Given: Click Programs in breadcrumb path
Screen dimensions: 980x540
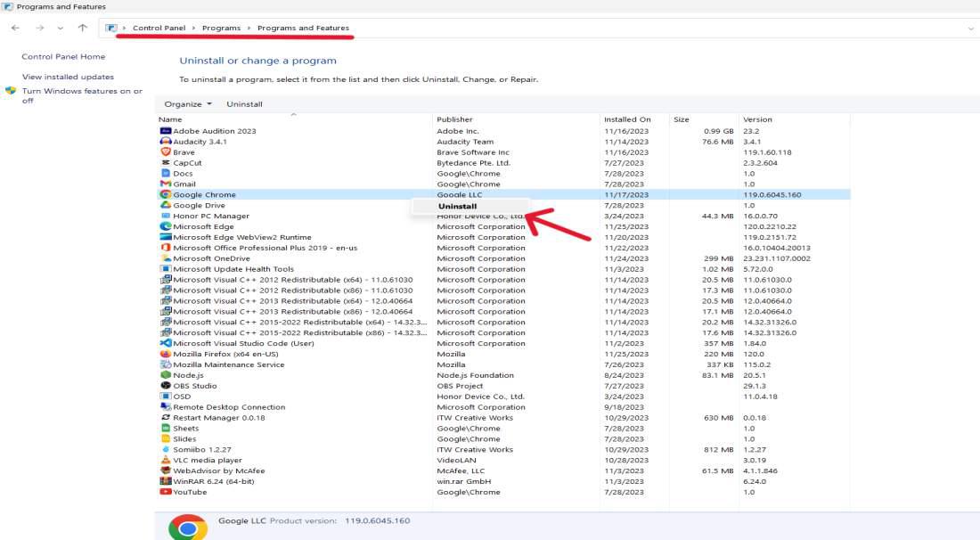Looking at the screenshot, I should coord(221,29).
